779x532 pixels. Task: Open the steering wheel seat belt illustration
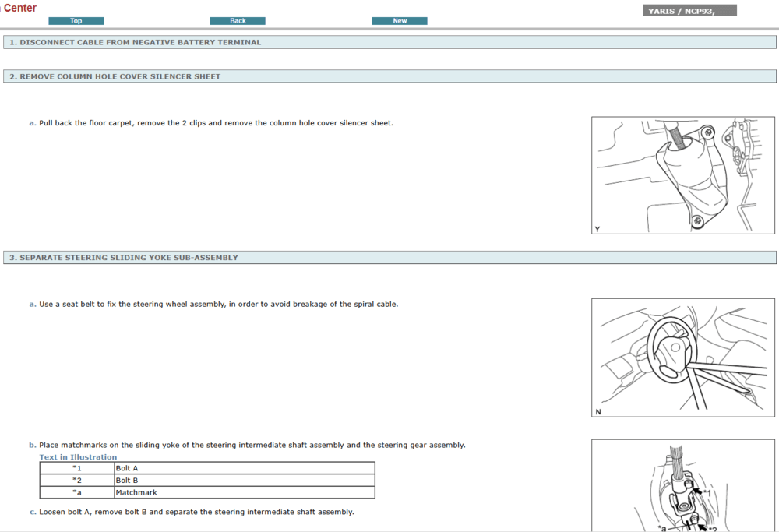[x=683, y=358]
